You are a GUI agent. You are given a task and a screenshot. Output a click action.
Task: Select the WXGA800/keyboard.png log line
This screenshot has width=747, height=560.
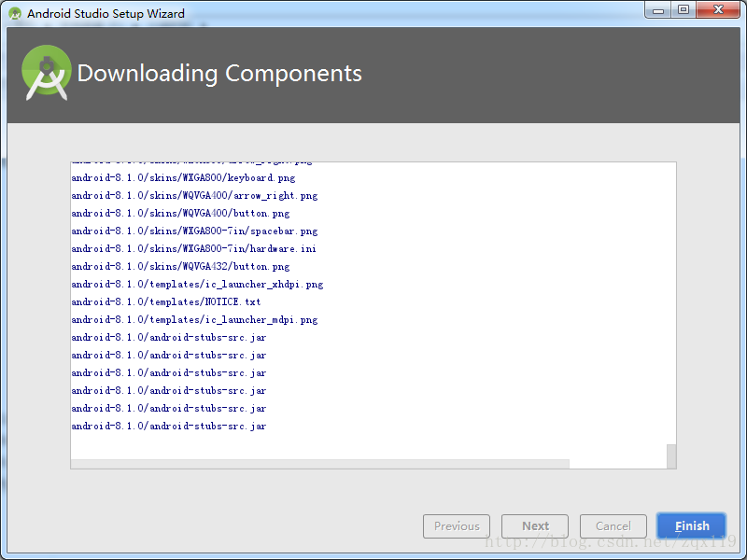(x=183, y=177)
